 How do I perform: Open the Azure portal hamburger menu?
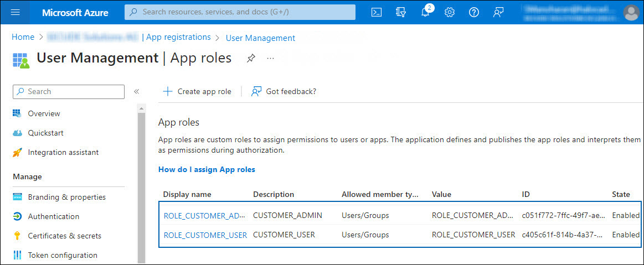coord(15,12)
